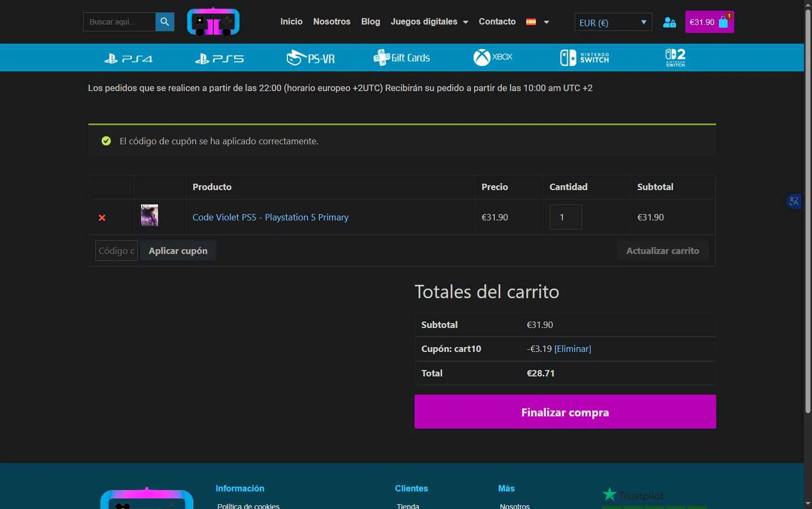Click the Más footer heading
812x509 pixels.
(x=507, y=488)
